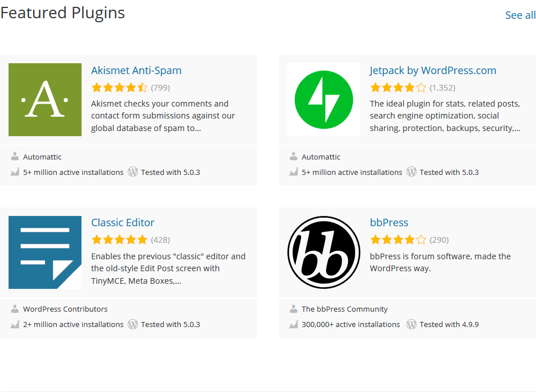This screenshot has width=536, height=392.
Task: Click the green Jetpack lightning logo
Action: tap(324, 100)
